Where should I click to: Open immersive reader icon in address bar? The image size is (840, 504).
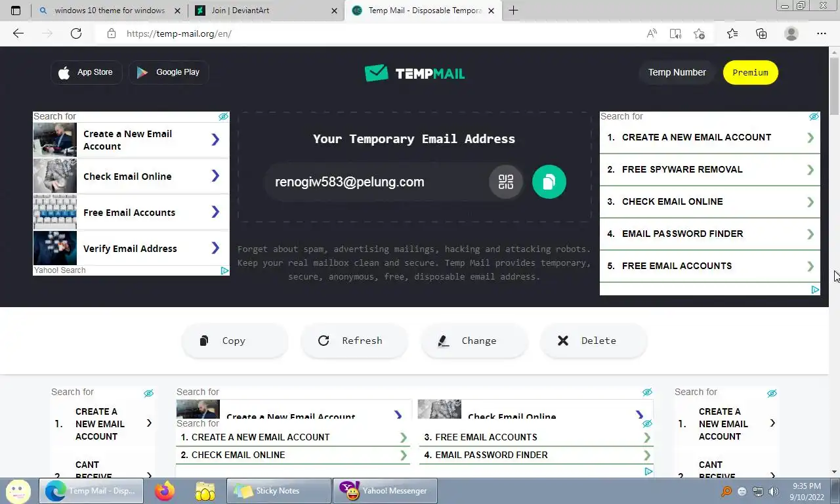click(675, 33)
